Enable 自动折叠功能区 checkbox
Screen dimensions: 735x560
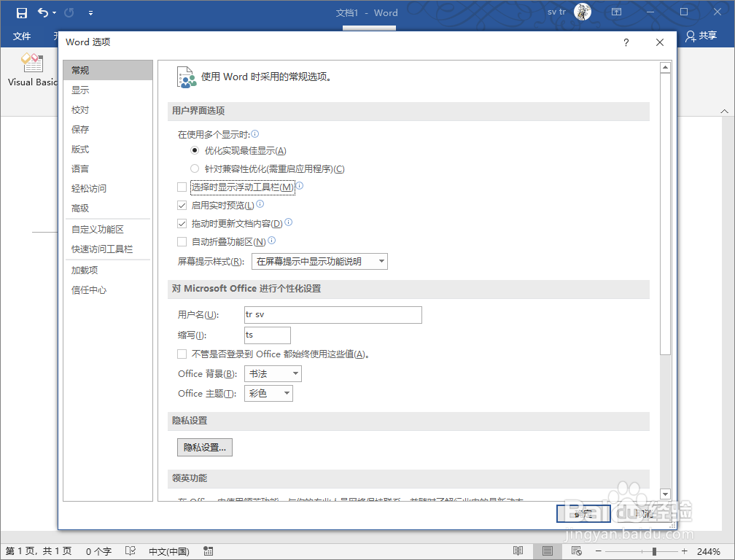pos(182,242)
